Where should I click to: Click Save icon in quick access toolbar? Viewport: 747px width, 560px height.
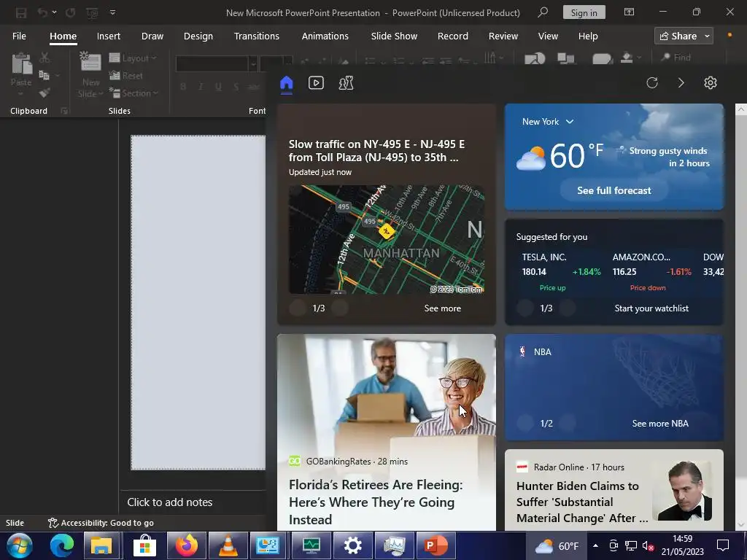[x=21, y=12]
